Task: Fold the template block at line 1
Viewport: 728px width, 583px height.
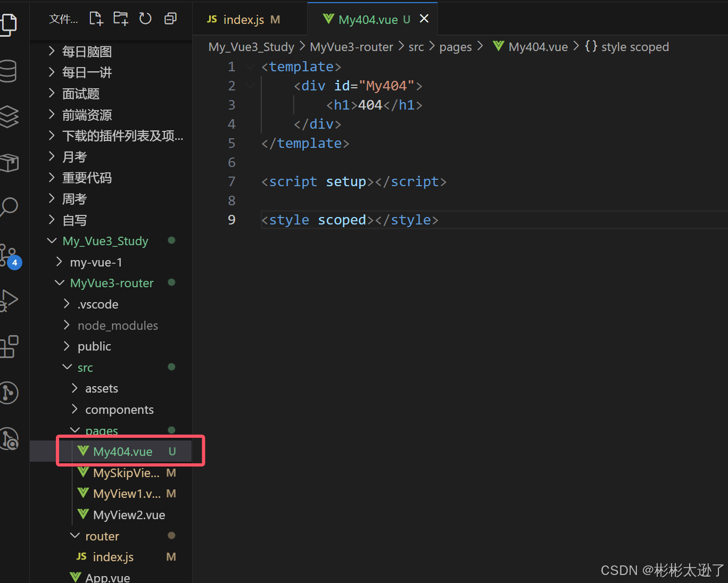Action: tap(250, 66)
